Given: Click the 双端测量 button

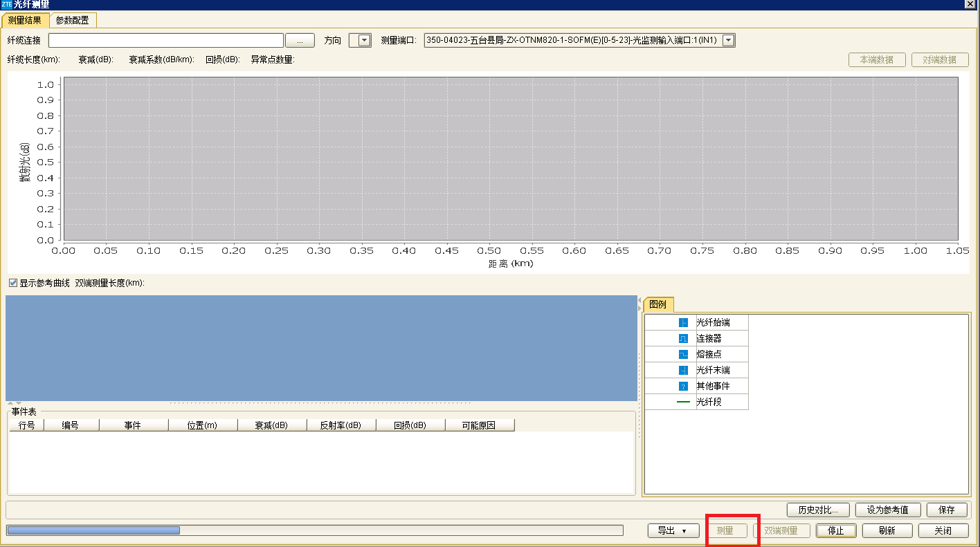Looking at the screenshot, I should point(781,530).
